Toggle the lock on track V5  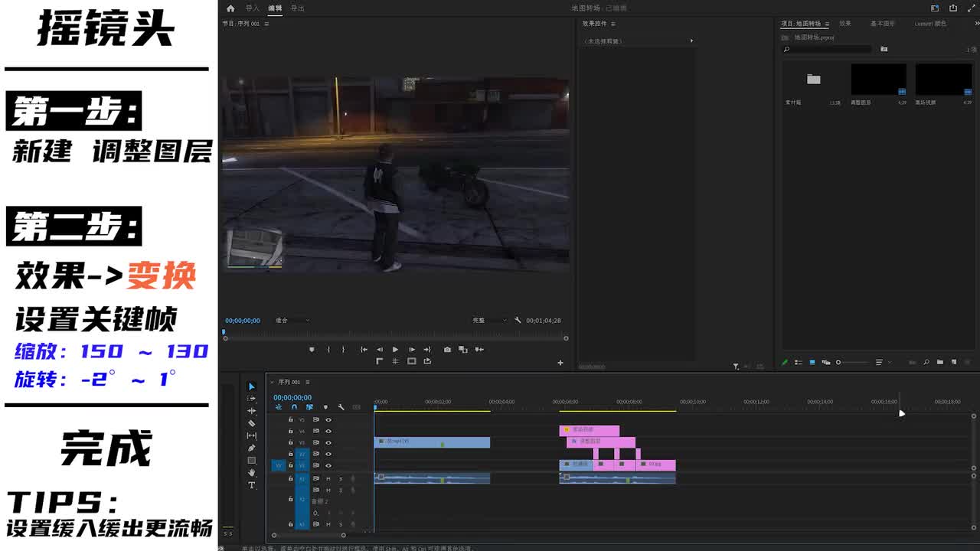290,420
